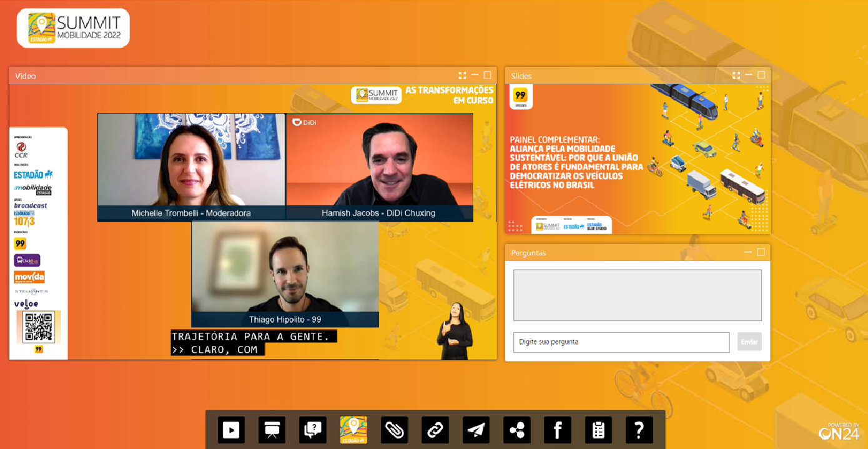Click the Slides panel title
Image resolution: width=868 pixels, height=449 pixels.
[x=521, y=76]
